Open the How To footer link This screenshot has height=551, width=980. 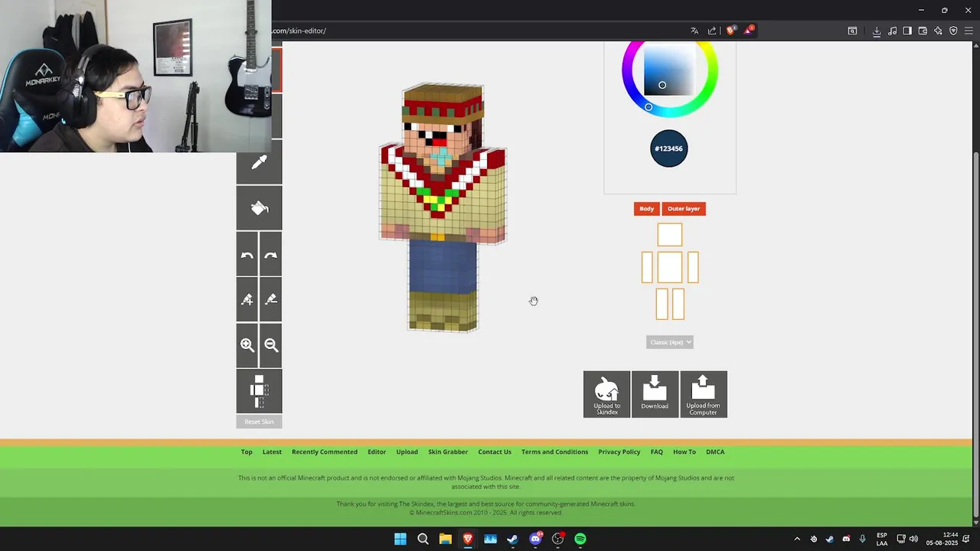pos(684,452)
